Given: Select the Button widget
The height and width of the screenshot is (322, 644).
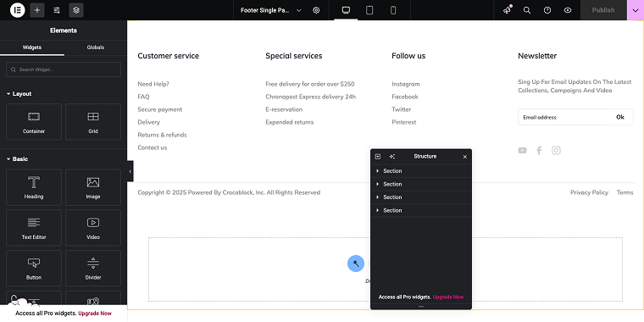Looking at the screenshot, I should tap(34, 269).
